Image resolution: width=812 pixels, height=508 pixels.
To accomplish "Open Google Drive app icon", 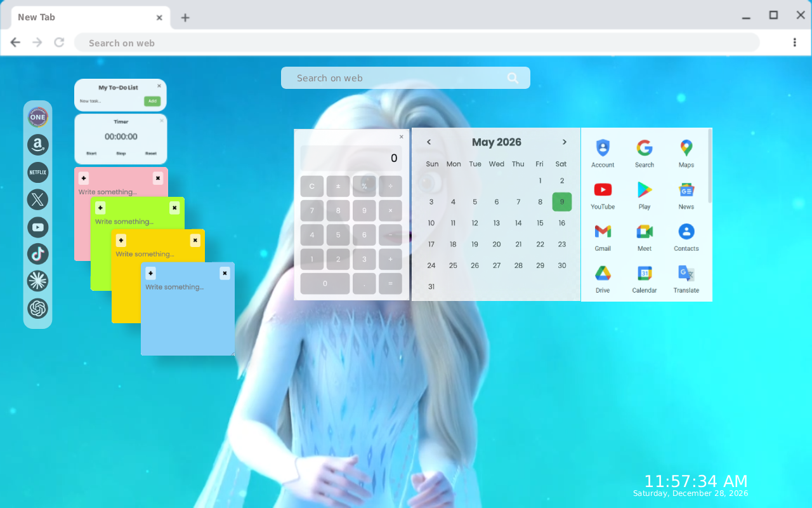I will tap(603, 279).
